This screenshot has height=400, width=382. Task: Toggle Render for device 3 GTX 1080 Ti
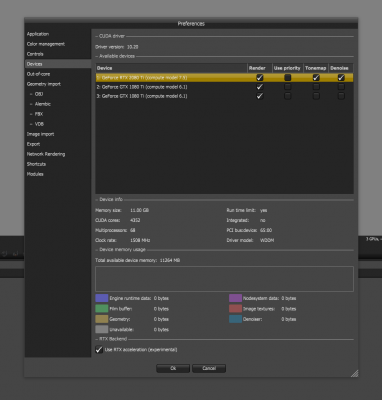[x=260, y=96]
